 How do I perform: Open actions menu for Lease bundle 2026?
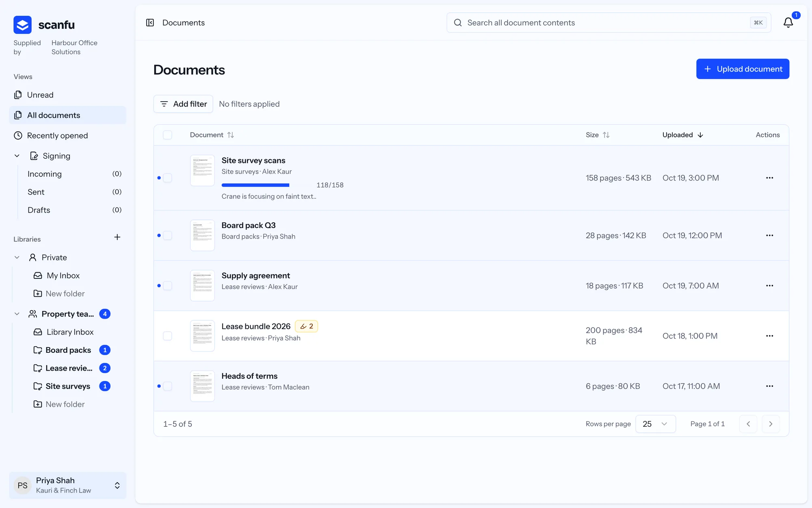(x=769, y=336)
